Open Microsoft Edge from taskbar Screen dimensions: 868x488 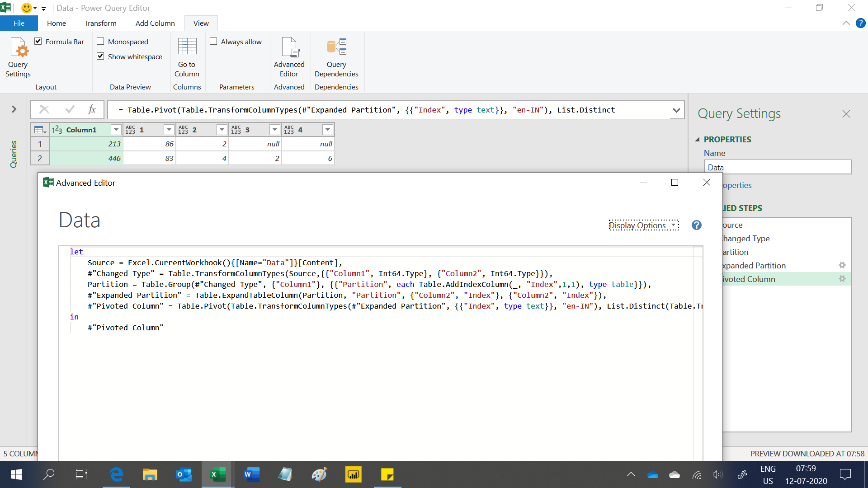116,474
